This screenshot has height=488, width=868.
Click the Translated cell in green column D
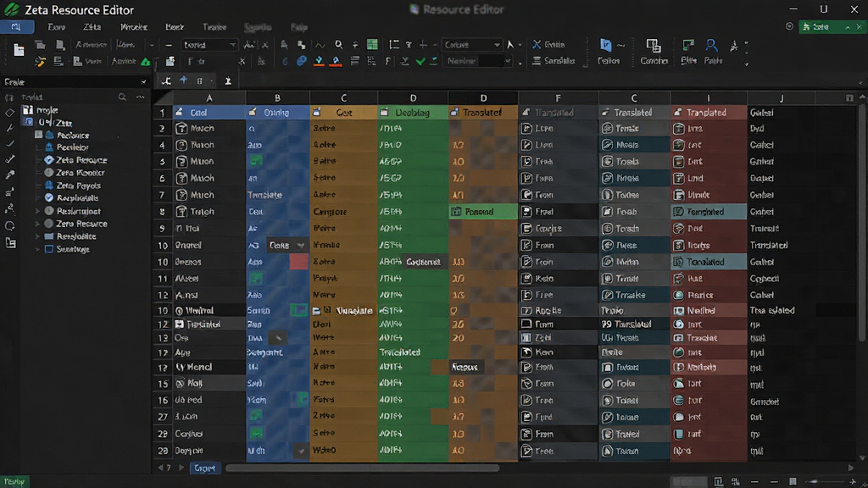pyautogui.click(x=413, y=352)
